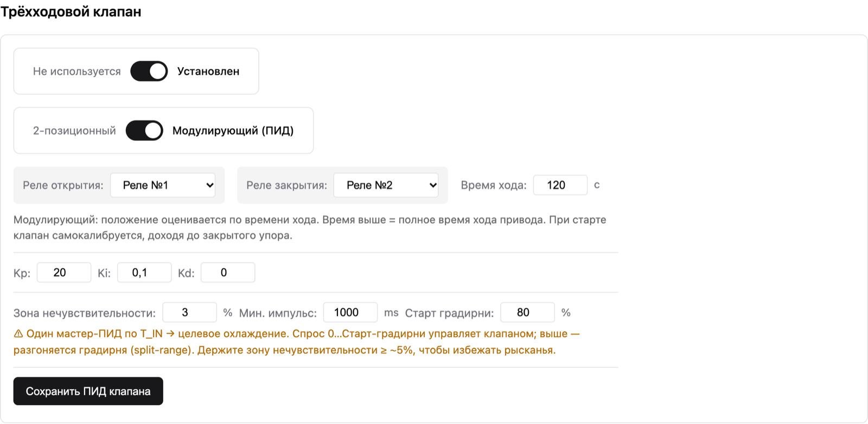Click the Ki: label

point(104,273)
